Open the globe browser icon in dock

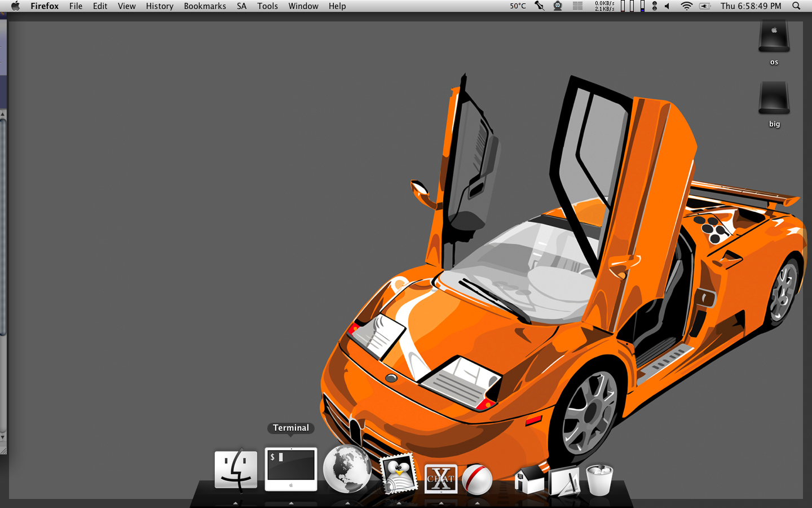click(347, 469)
